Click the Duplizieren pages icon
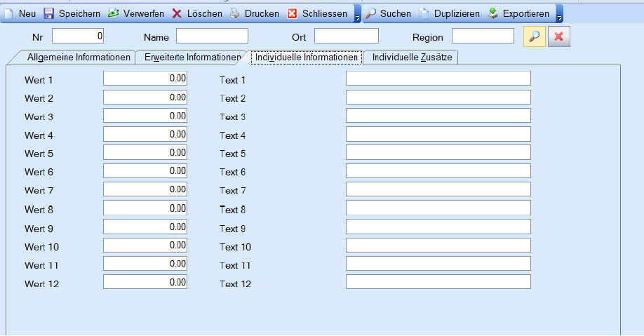This screenshot has height=336, width=644. (424, 13)
